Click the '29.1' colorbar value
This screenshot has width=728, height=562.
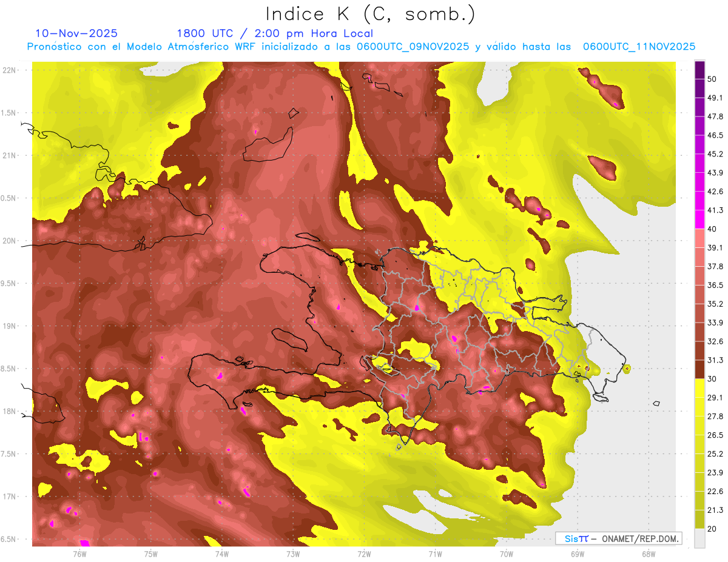[715, 398]
